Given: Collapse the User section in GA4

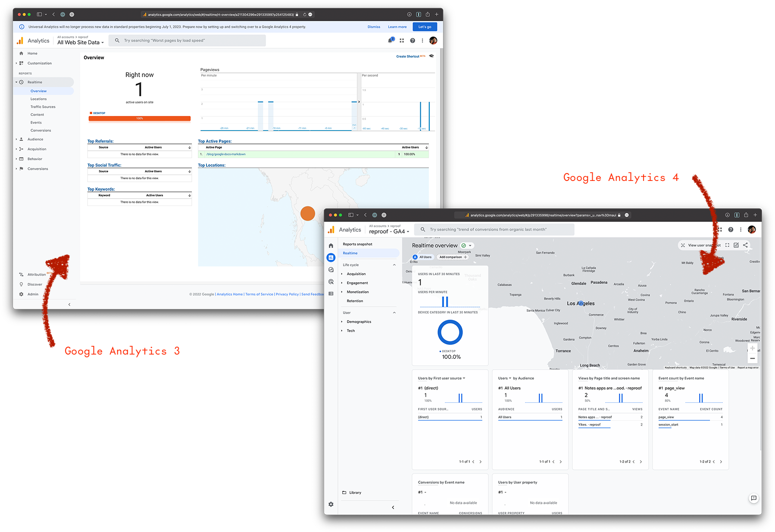Looking at the screenshot, I should [394, 313].
